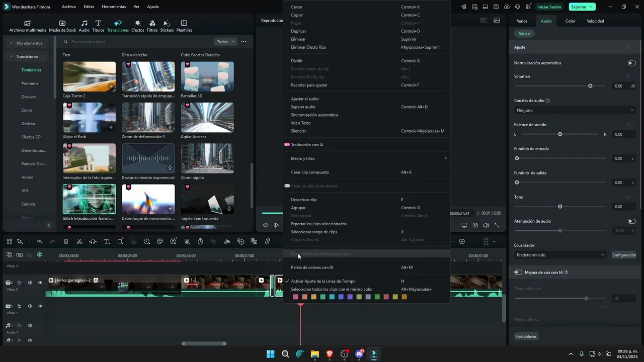Open the speed tool in timeline toolbar
Image resolution: width=644 pixels, height=362 pixels.
point(147,241)
